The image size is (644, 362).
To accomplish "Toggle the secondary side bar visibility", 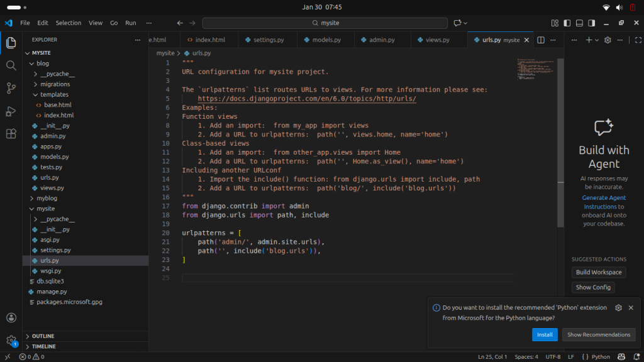I will pyautogui.click(x=591, y=23).
